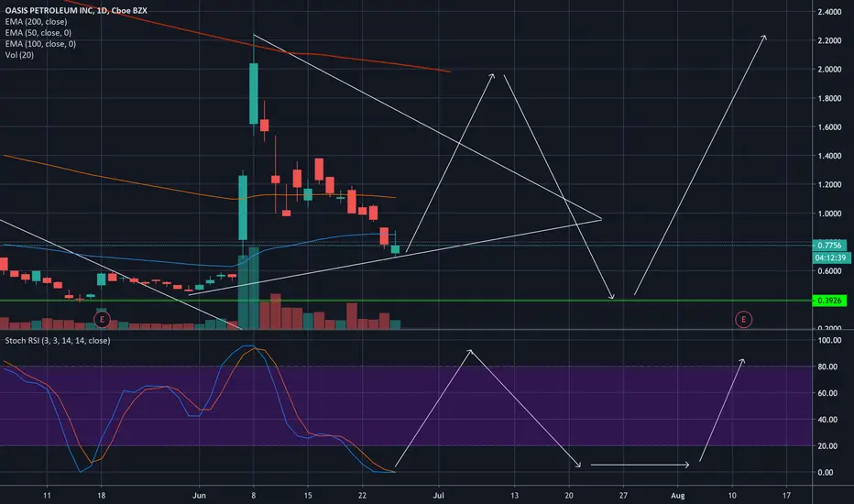The image size is (854, 504).
Task: Click the green 0.3926 price level label
Action: tap(829, 301)
